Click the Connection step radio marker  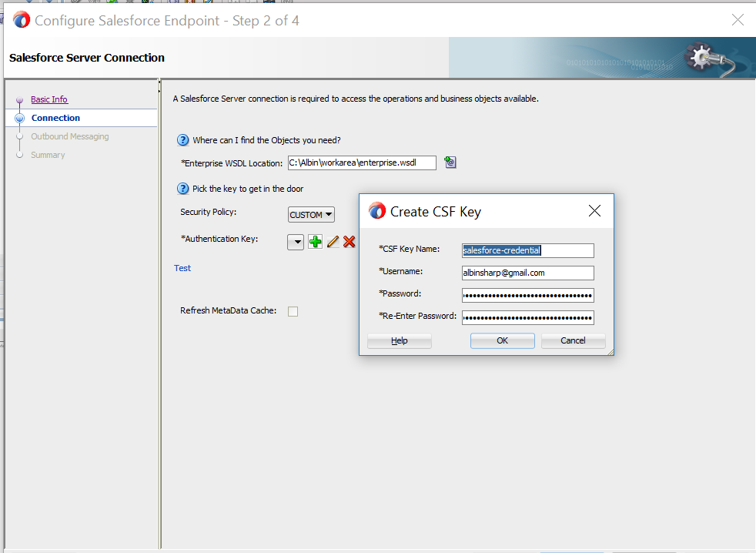[x=18, y=117]
